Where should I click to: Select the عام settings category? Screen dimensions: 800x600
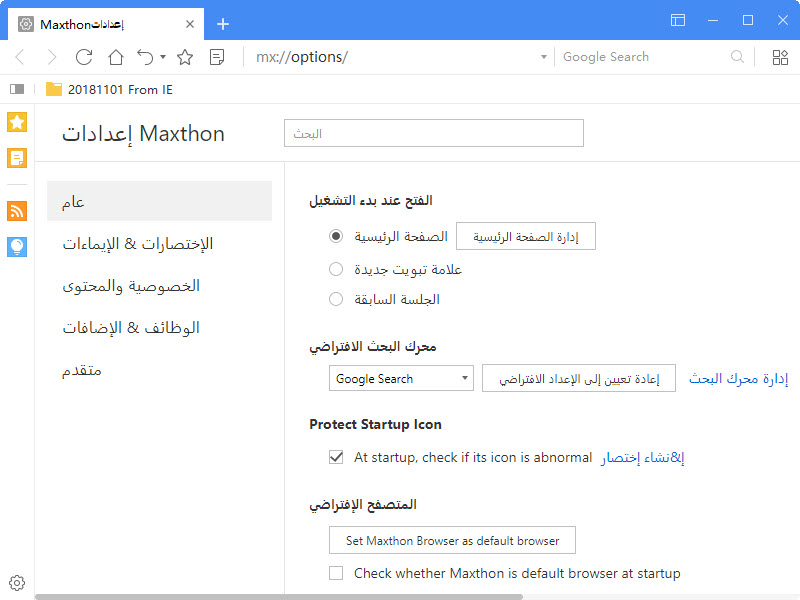click(159, 201)
